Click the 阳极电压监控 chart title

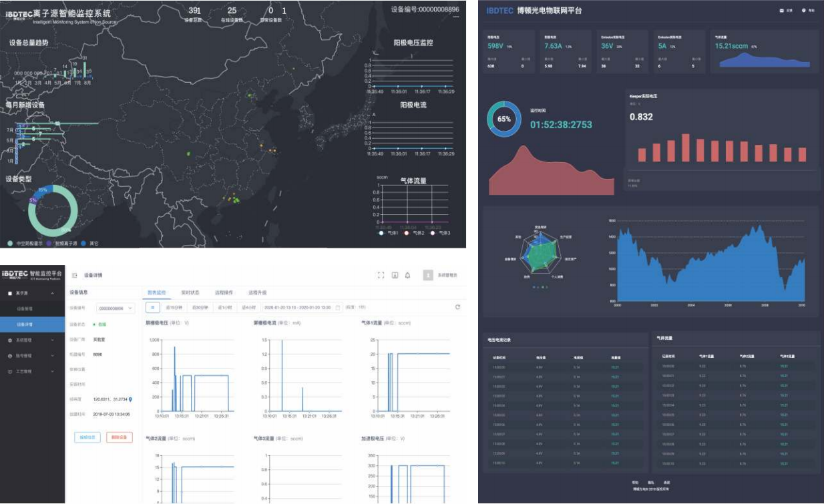[413, 43]
